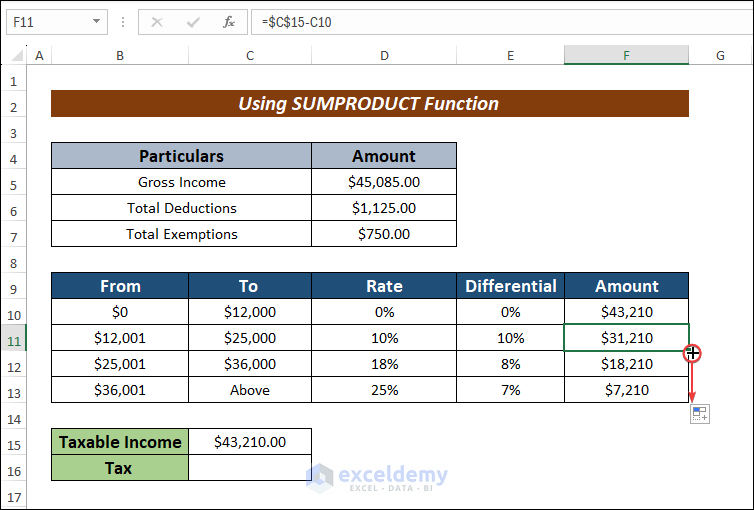The image size is (754, 510).
Task: Select the 'To' header cell
Action: tap(250, 286)
